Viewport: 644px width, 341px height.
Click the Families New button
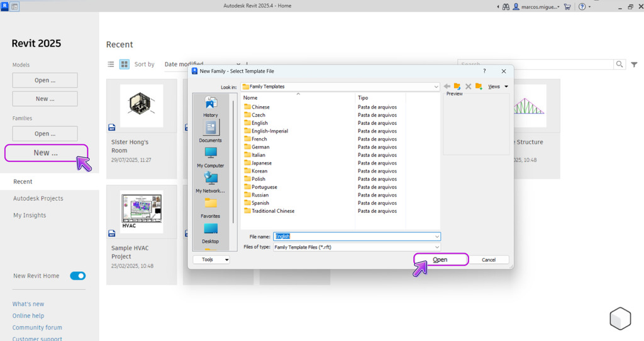tap(46, 153)
